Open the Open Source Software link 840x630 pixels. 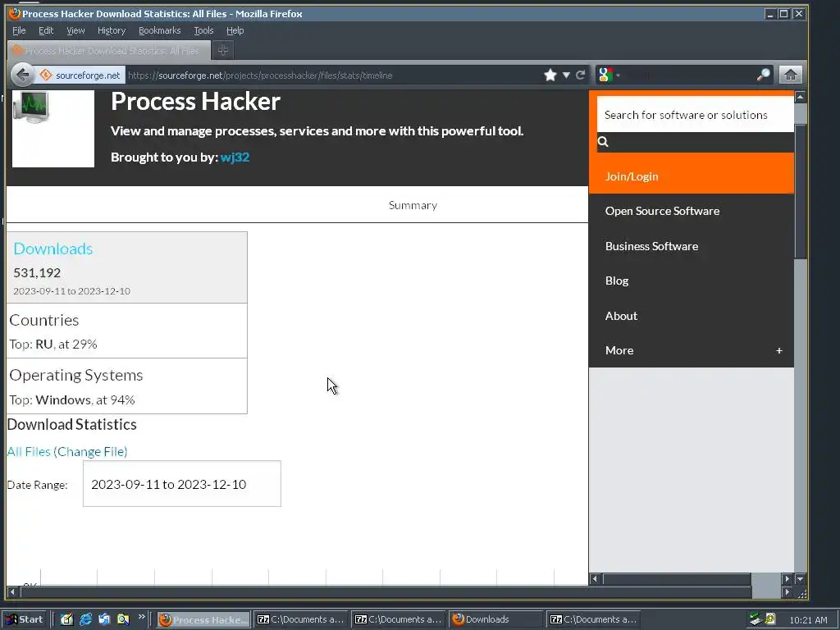click(x=662, y=211)
